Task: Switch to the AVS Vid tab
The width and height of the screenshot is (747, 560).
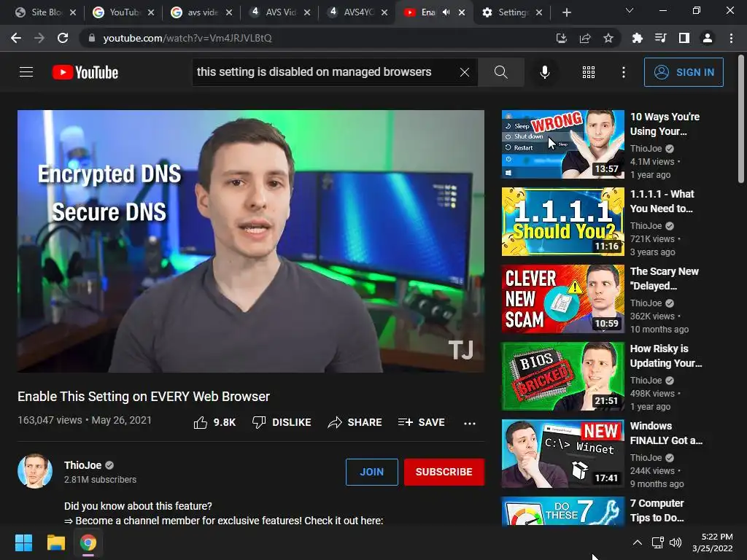Action: coord(279,12)
